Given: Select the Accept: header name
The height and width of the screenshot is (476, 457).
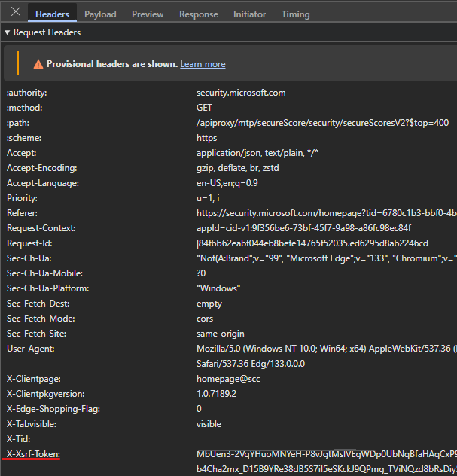Looking at the screenshot, I should coord(22,153).
